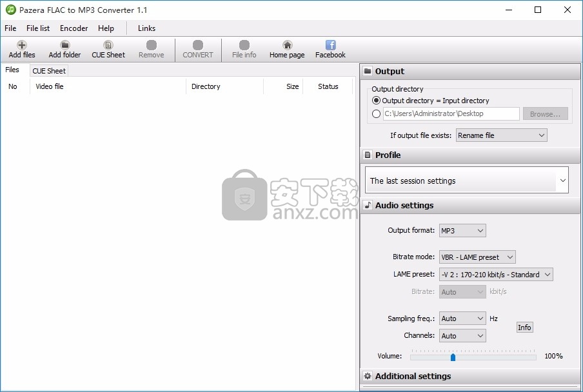Collapse the Output section header

click(470, 72)
